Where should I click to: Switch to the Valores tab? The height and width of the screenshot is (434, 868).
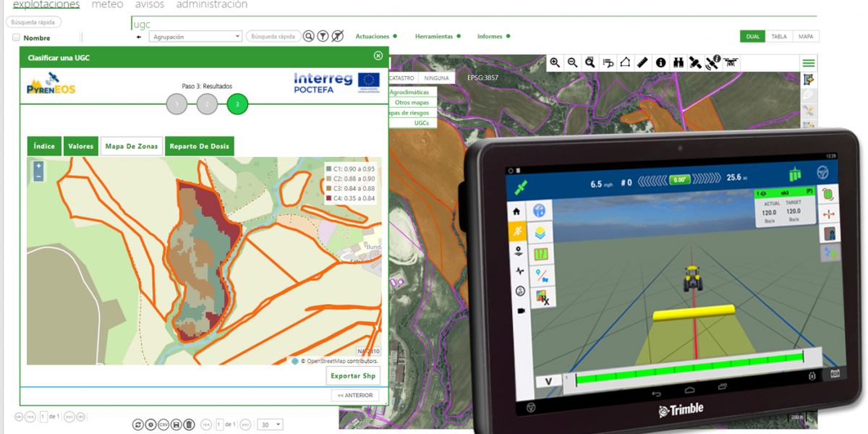81,146
